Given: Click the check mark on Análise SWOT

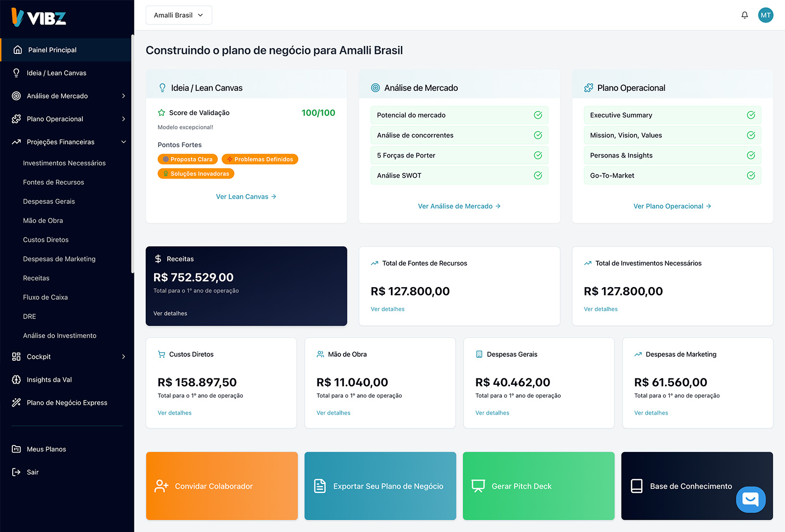Looking at the screenshot, I should point(538,175).
